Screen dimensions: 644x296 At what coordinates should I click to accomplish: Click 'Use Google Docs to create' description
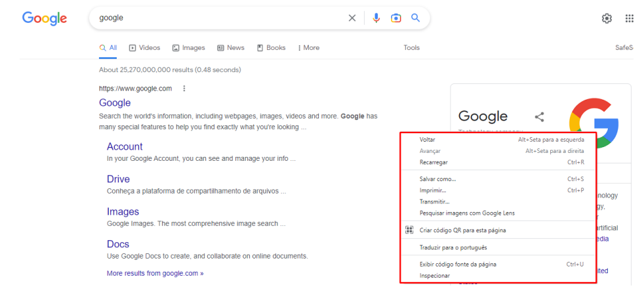[x=207, y=256]
